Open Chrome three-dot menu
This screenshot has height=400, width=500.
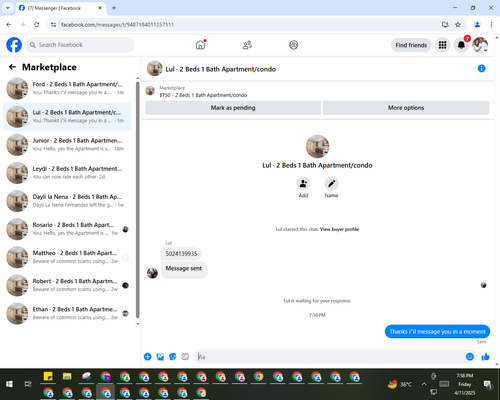click(491, 24)
